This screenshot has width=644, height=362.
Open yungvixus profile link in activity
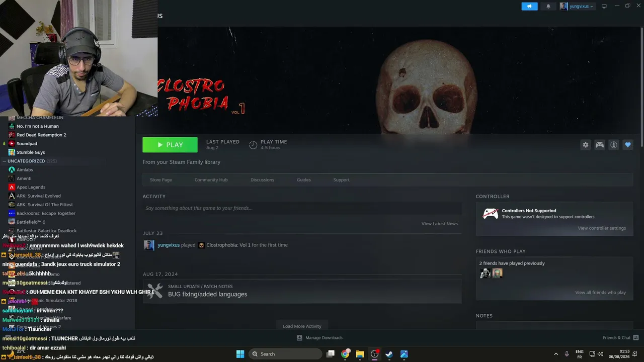169,245
